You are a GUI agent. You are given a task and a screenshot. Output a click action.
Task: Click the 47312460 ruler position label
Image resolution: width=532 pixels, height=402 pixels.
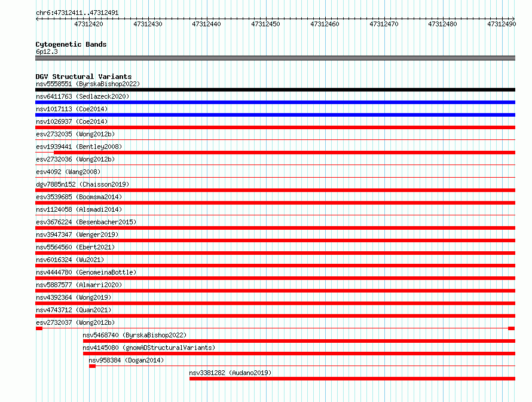[x=325, y=24]
